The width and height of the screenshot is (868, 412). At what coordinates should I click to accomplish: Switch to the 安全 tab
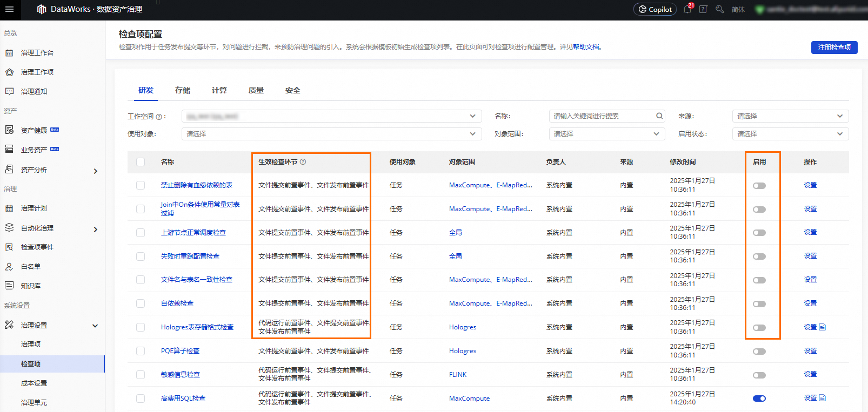click(292, 90)
